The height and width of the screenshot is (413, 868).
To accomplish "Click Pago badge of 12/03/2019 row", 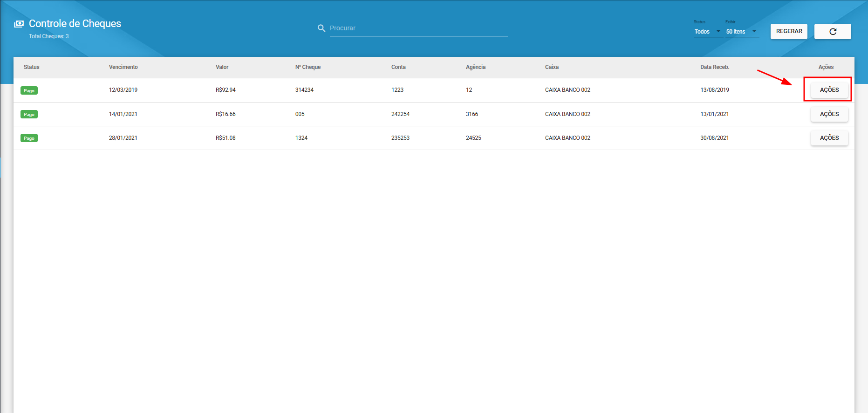I will (29, 90).
